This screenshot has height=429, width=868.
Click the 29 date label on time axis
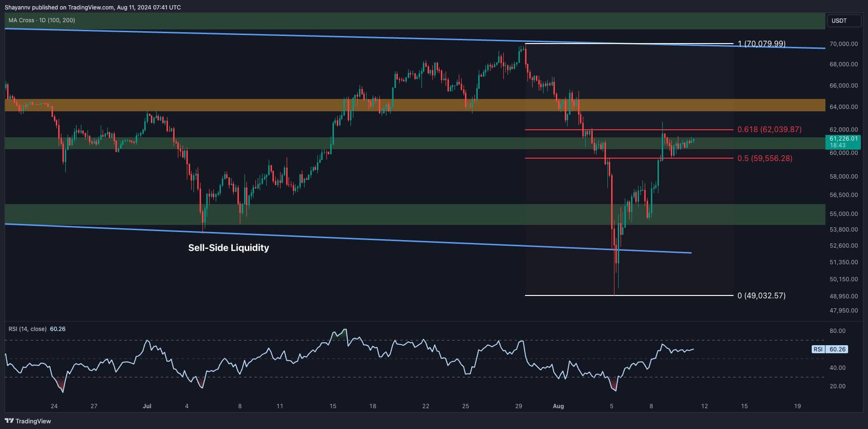click(518, 406)
